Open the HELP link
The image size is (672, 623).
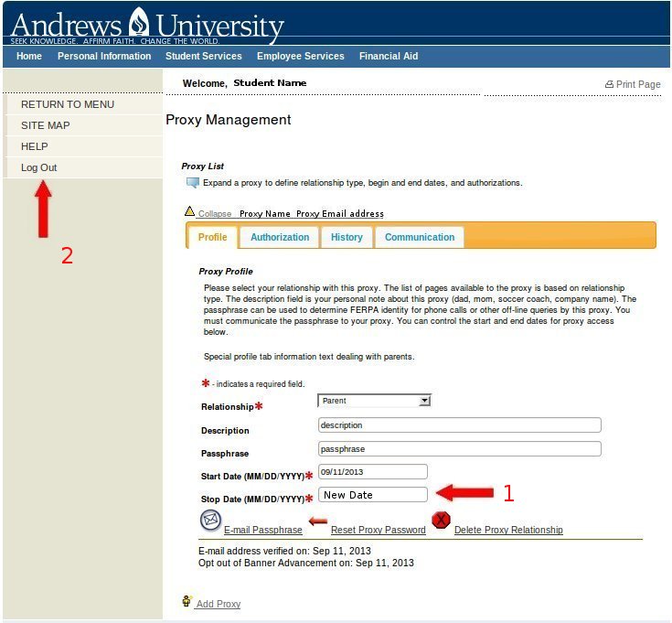tap(84, 146)
